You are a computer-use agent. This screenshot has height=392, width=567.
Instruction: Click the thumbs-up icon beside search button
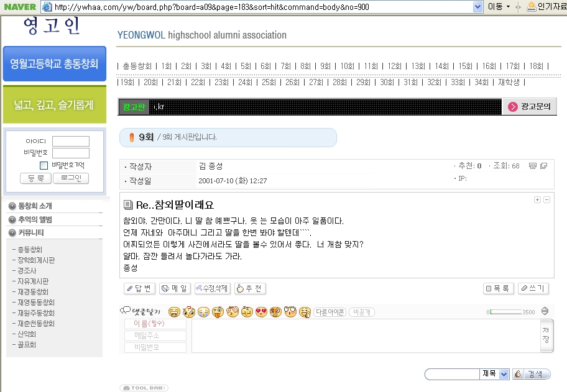518,374
